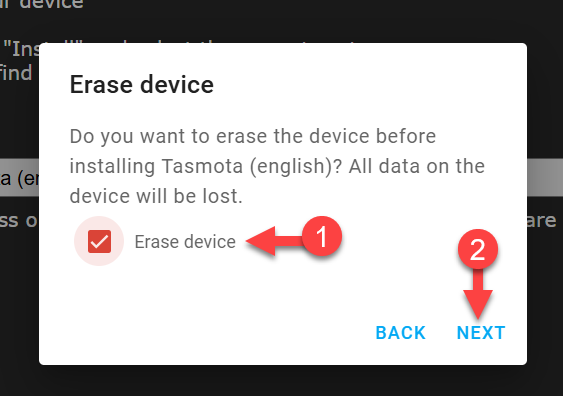This screenshot has width=563, height=396.
Task: Dismiss dialog by clicking dark backdrop below it
Action: pyautogui.click(x=282, y=381)
